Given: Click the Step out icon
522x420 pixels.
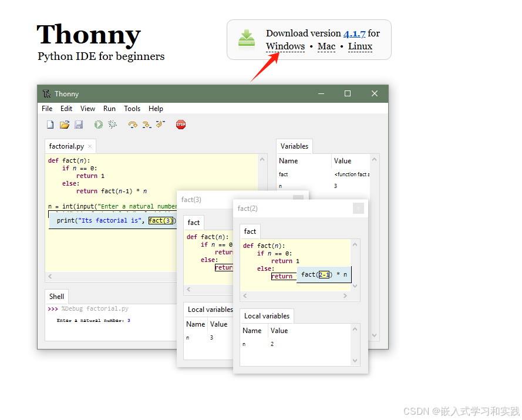Looking at the screenshot, I should pyautogui.click(x=160, y=124).
